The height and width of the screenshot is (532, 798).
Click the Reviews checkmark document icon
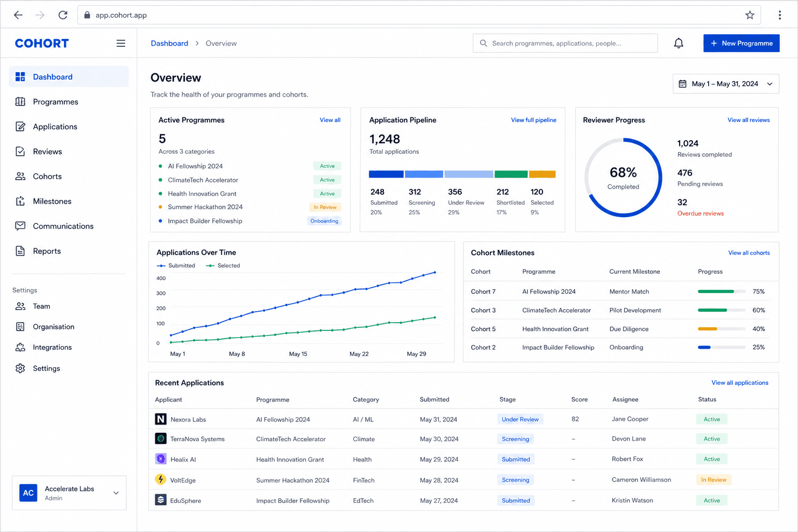pyautogui.click(x=20, y=152)
